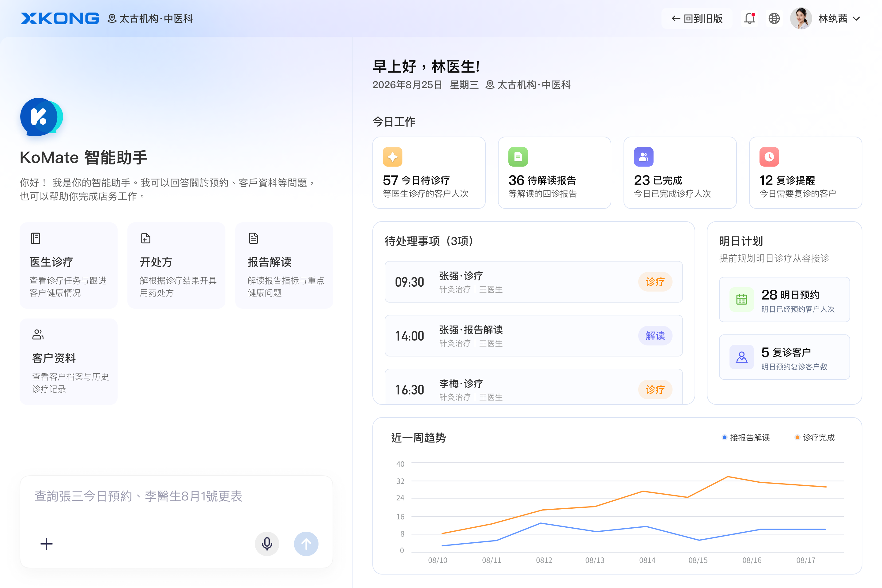
Task: Click the 回到旧版 button
Action: click(697, 18)
